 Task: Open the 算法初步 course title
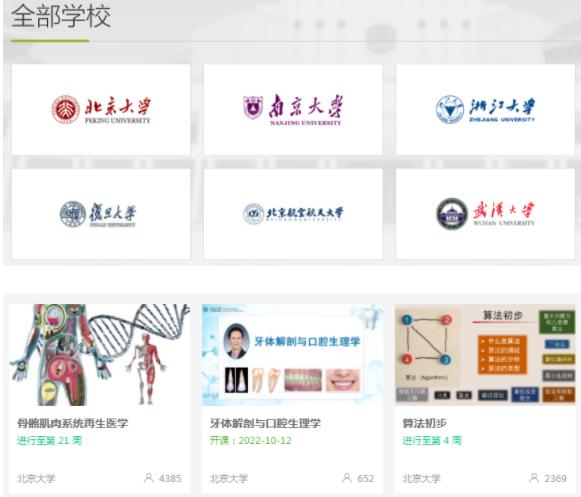pyautogui.click(x=425, y=423)
